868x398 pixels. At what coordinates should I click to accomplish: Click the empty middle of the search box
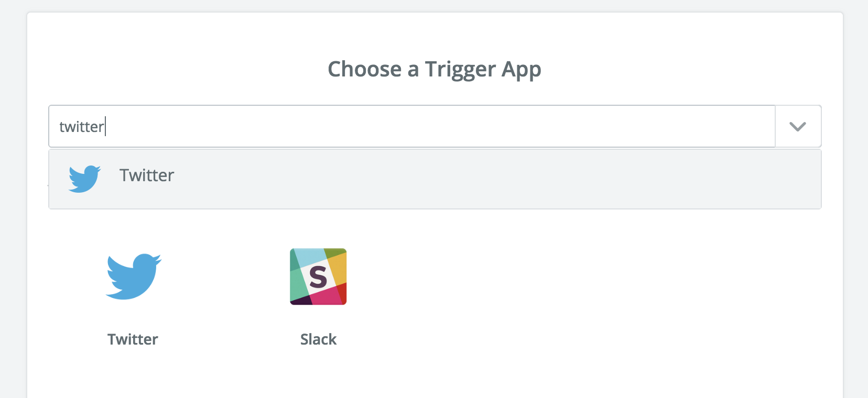(x=440, y=126)
